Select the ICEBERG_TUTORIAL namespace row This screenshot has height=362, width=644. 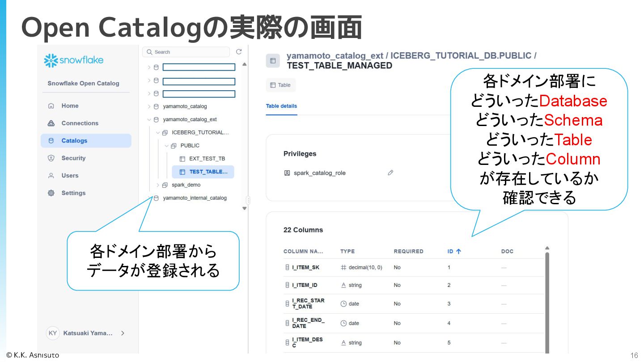pyautogui.click(x=200, y=133)
